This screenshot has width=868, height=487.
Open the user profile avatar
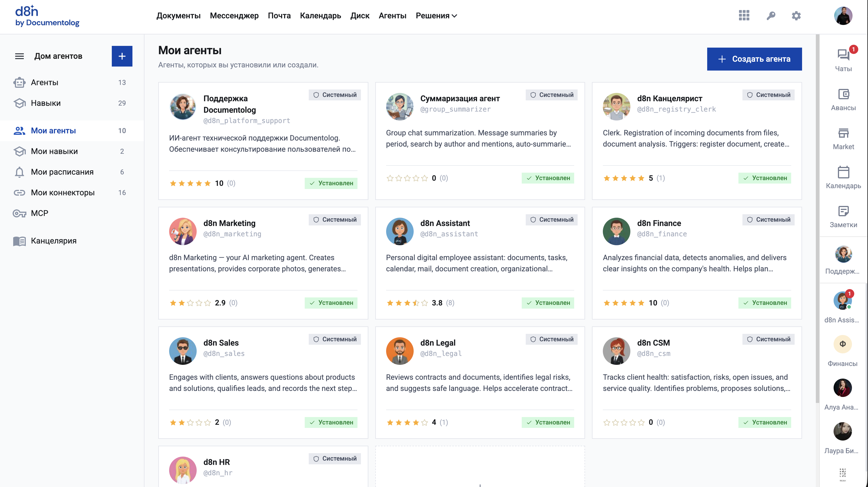pyautogui.click(x=843, y=15)
